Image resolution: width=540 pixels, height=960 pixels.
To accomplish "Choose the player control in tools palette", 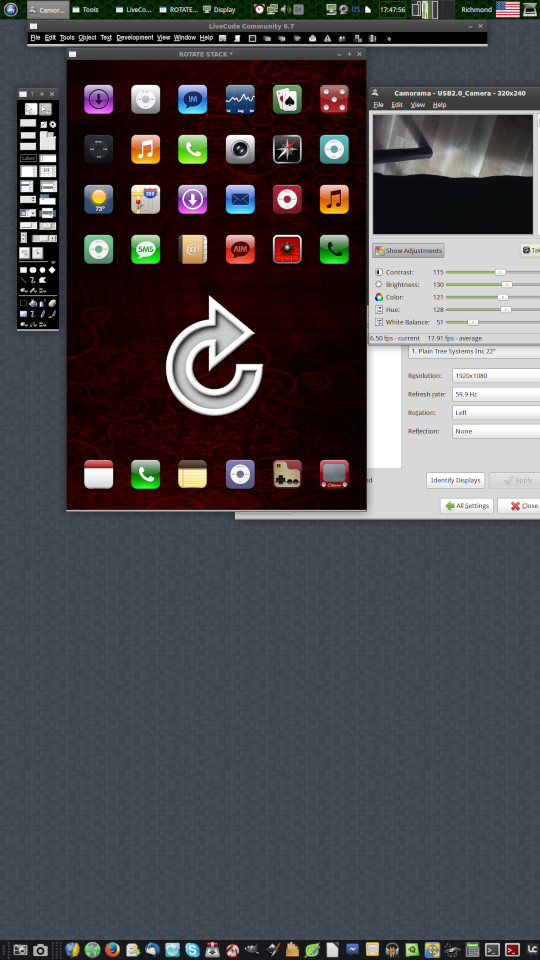I will 38,252.
